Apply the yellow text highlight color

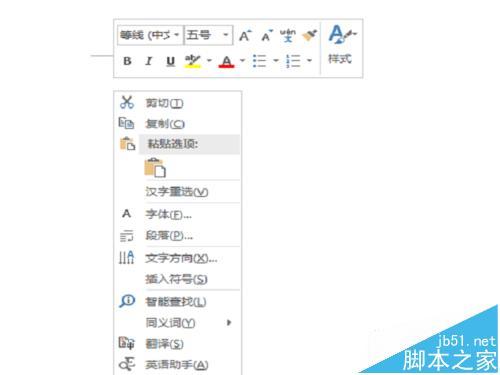pos(193,61)
